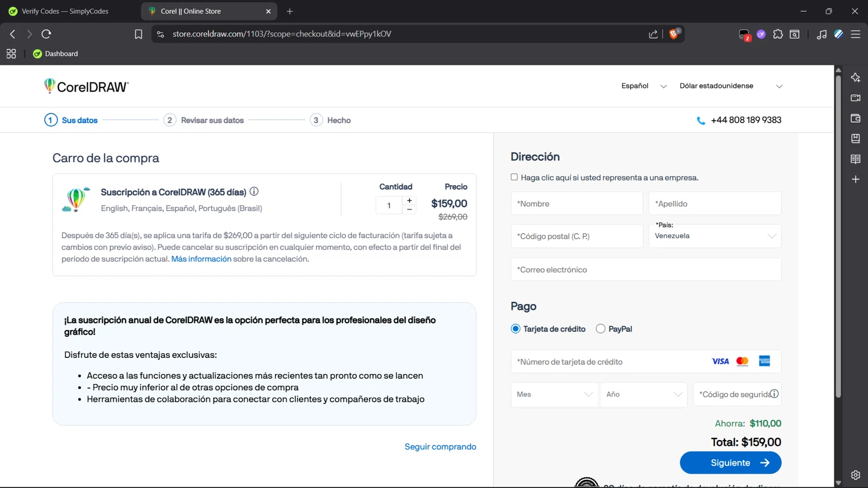Bookmark this page with bookmark icon

[138, 34]
